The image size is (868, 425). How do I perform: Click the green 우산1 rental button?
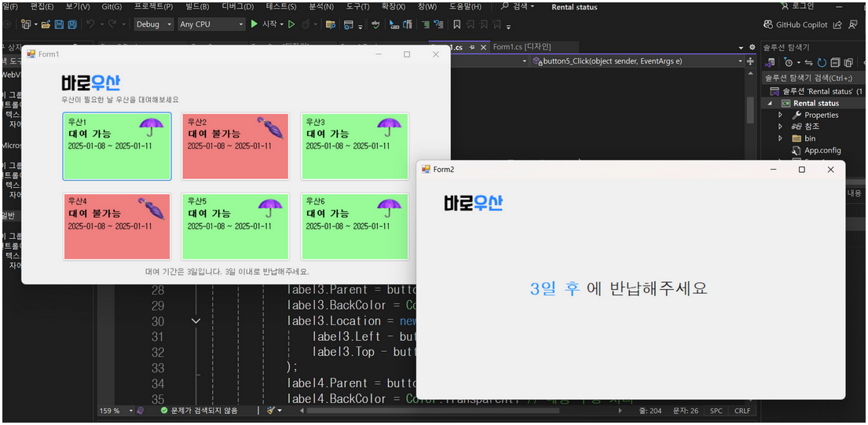117,146
